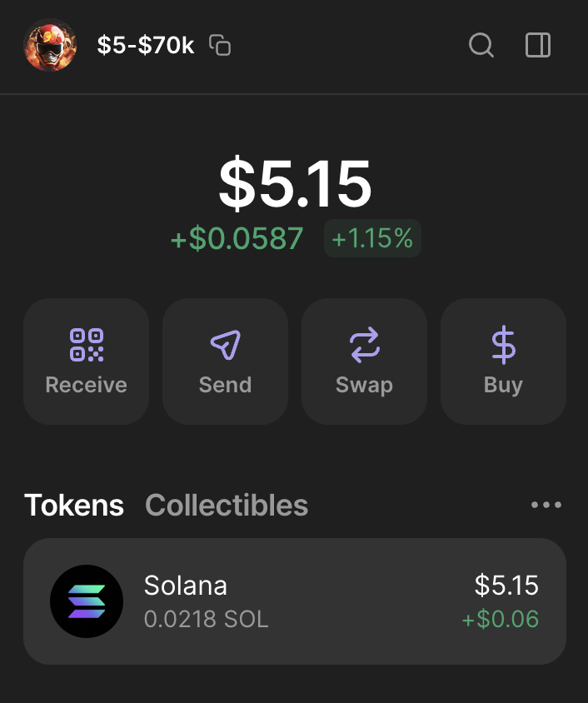Tap the QR code Receive icon

(x=87, y=345)
